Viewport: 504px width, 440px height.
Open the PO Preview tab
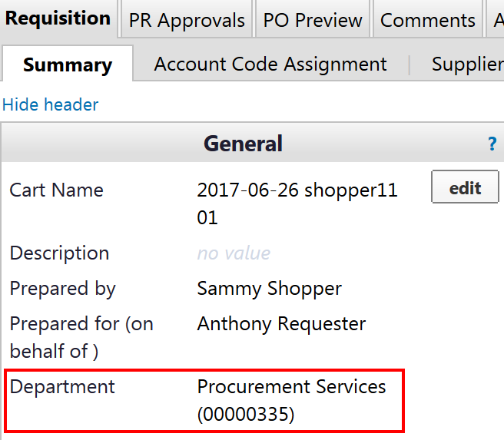313,21
